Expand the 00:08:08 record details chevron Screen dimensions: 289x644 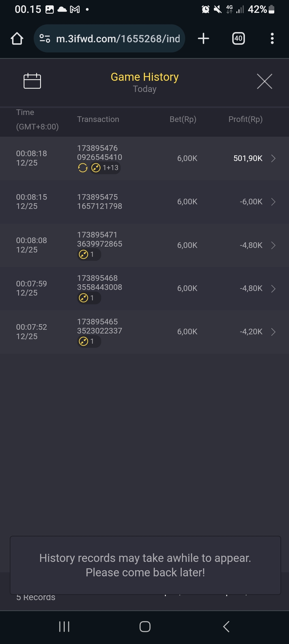pos(273,245)
